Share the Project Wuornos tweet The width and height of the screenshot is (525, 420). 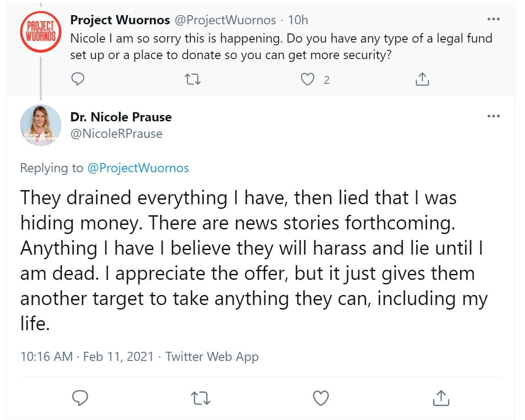coord(422,80)
